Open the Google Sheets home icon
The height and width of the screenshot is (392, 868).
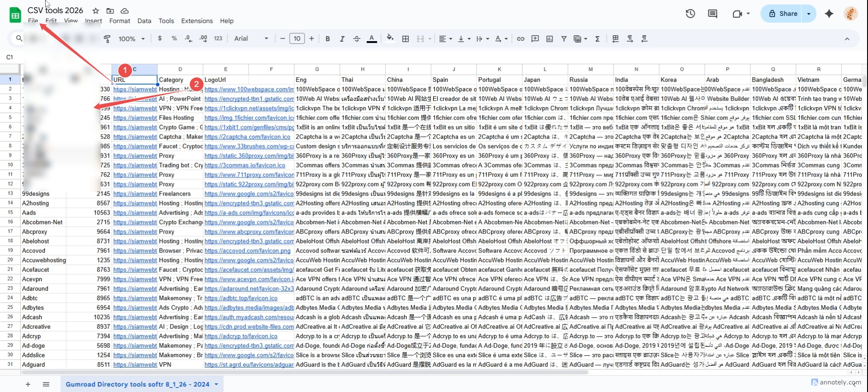tap(15, 15)
